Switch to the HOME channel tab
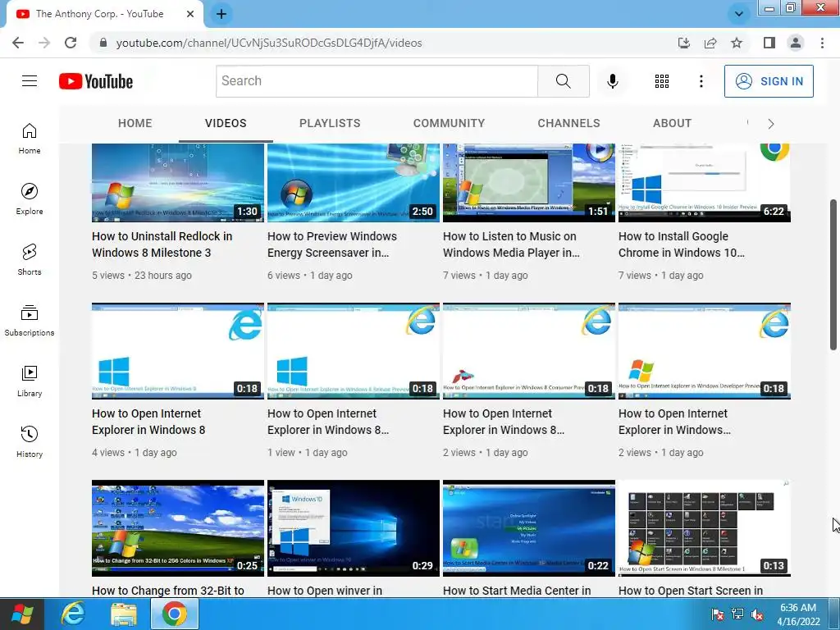The height and width of the screenshot is (630, 840). coord(135,123)
